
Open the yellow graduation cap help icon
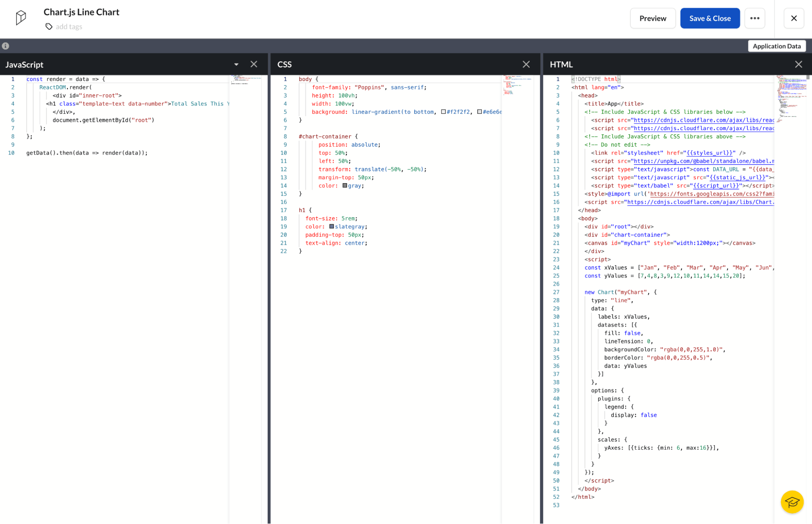point(792,502)
